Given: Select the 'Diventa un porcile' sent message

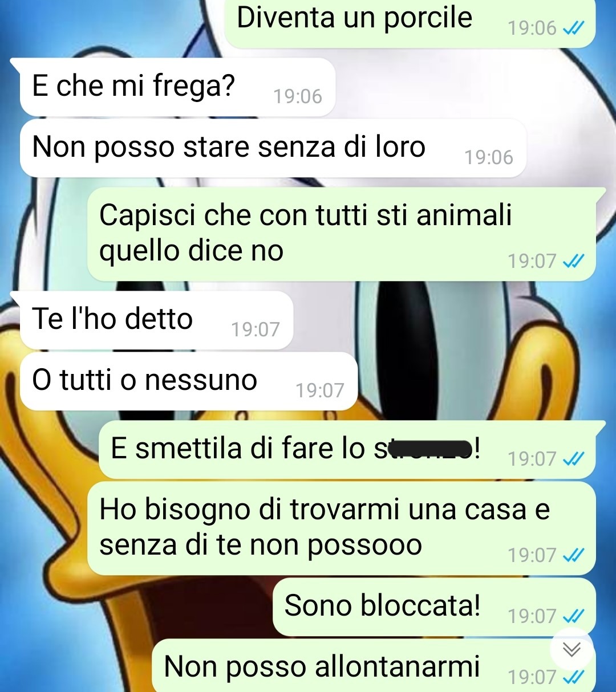Looking at the screenshot, I should pos(410,24).
